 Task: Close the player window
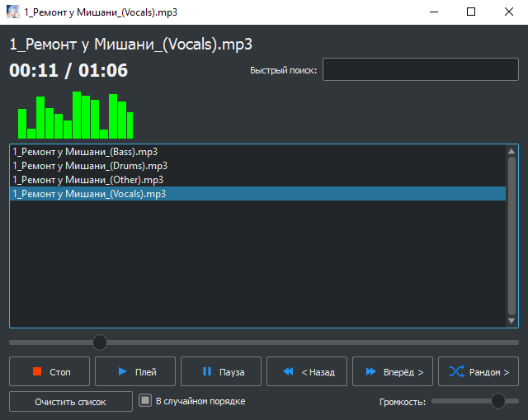(x=509, y=12)
